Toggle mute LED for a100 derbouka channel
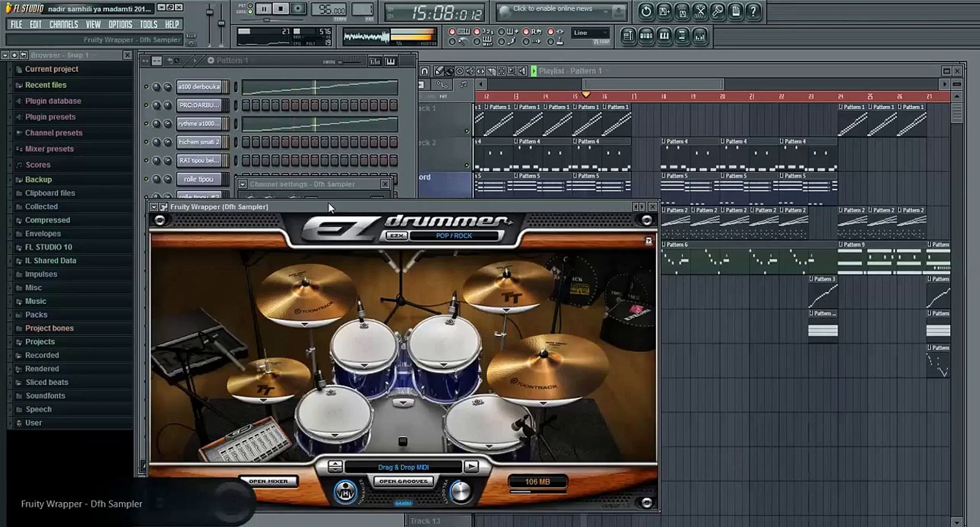Image resolution: width=980 pixels, height=527 pixels. (x=146, y=87)
